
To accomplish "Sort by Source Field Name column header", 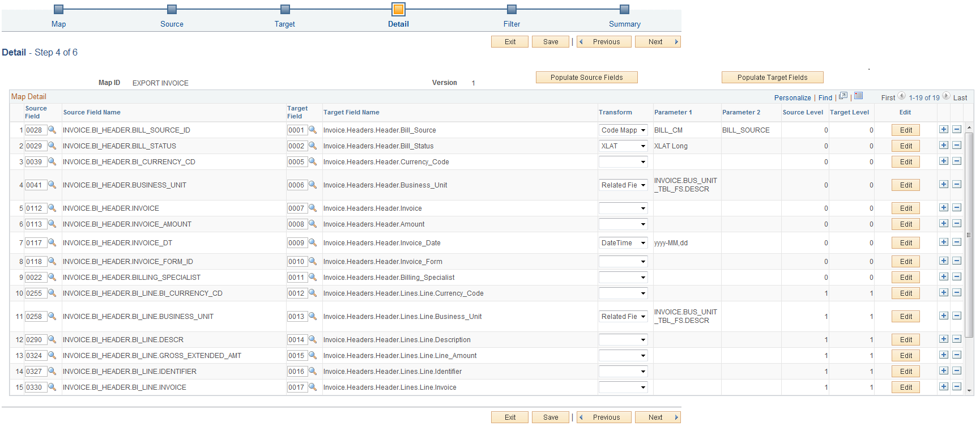I will coord(92,112).
